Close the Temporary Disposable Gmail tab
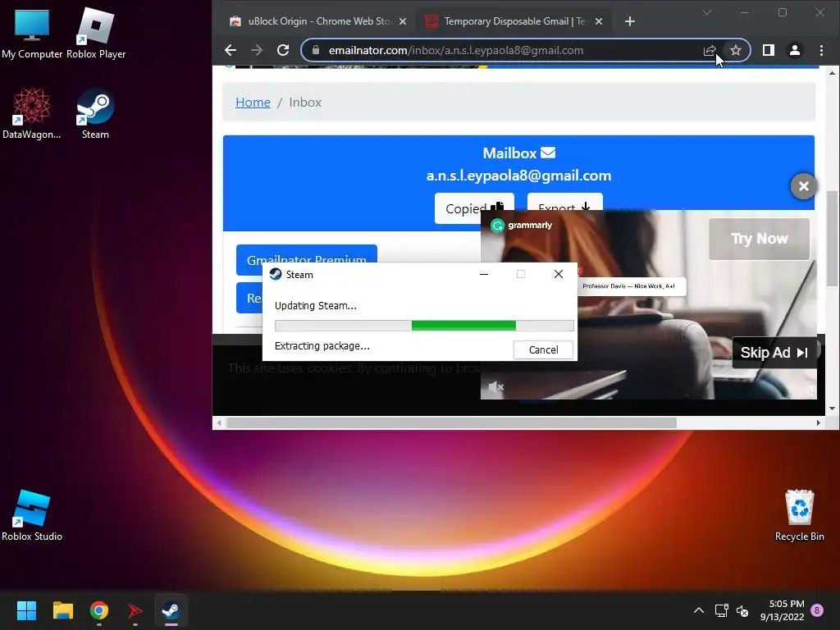Screen dimensions: 840x630 (x=599, y=21)
